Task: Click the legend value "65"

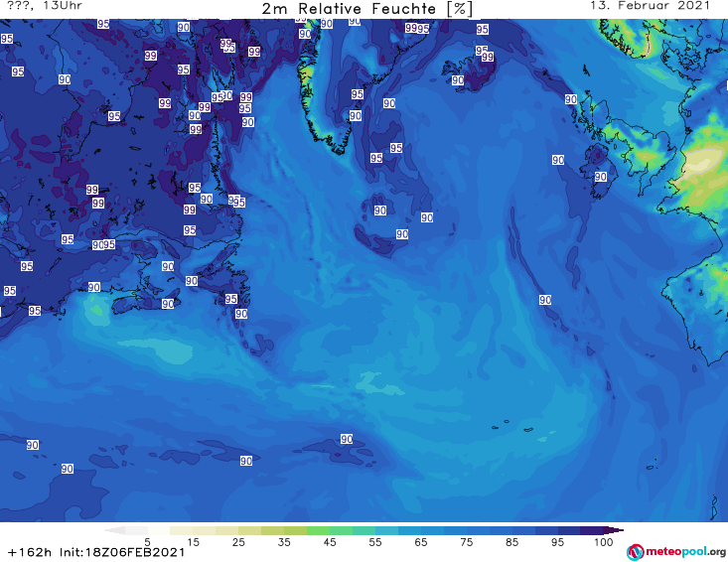Action: 421,542
